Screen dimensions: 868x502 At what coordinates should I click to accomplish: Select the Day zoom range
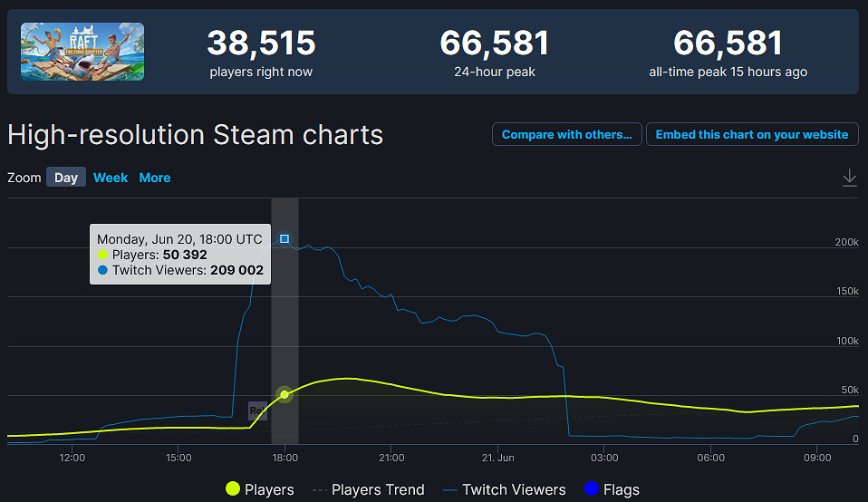point(66,178)
